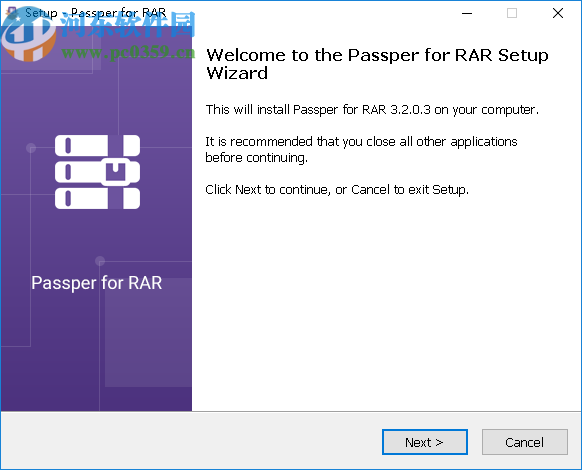Click the 'It is recommended that you close' paragraph

point(361,149)
